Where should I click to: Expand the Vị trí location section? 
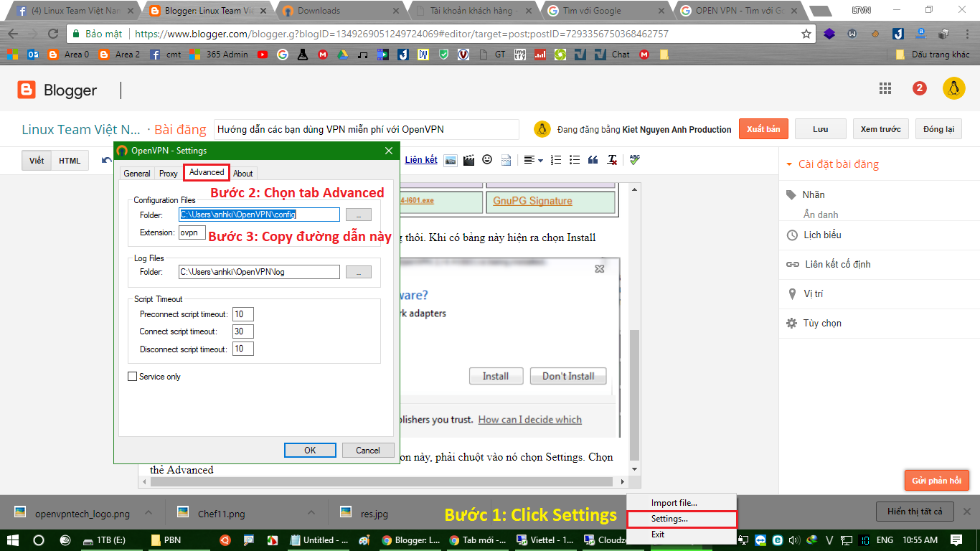coord(813,293)
